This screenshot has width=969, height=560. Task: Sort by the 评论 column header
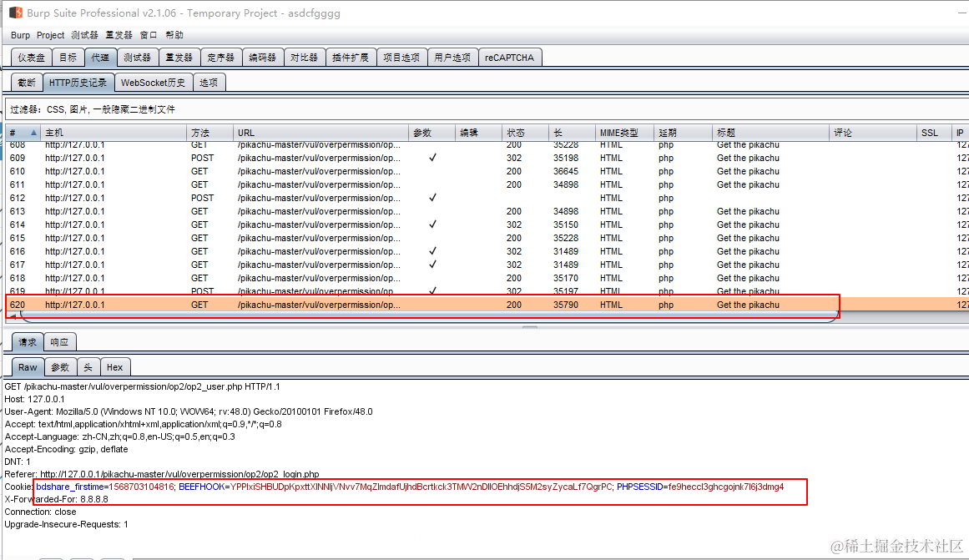point(872,133)
